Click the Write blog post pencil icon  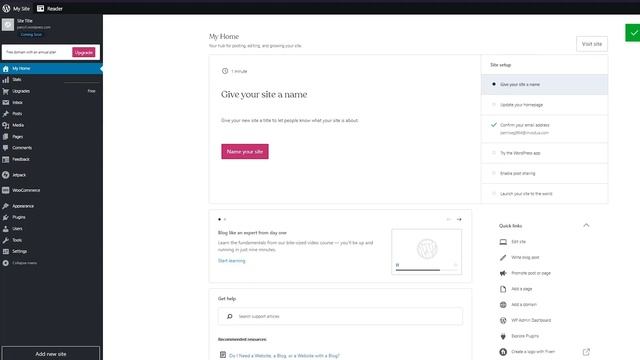503,258
